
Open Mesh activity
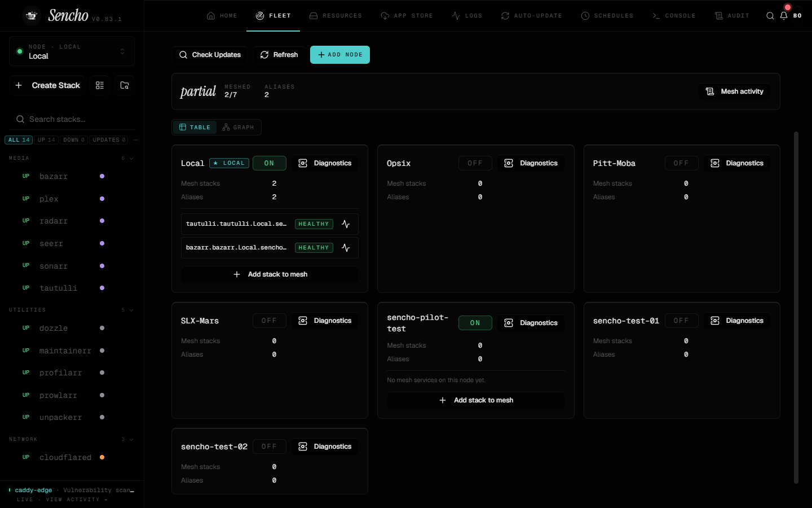click(735, 91)
